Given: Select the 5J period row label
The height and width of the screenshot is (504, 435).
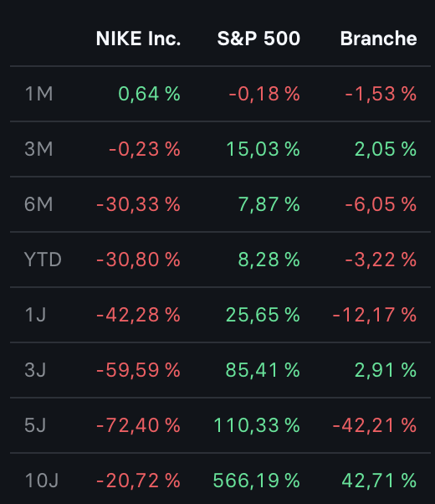Looking at the screenshot, I should (x=35, y=425).
